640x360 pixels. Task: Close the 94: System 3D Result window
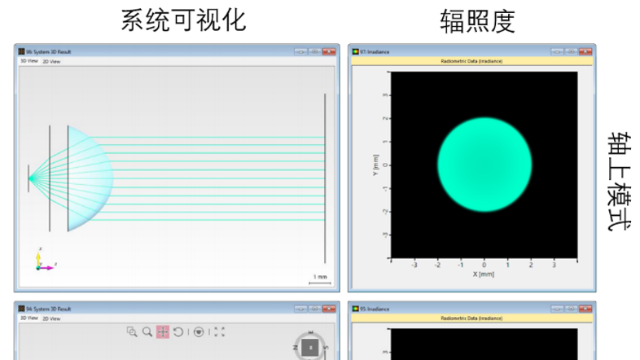click(x=329, y=309)
